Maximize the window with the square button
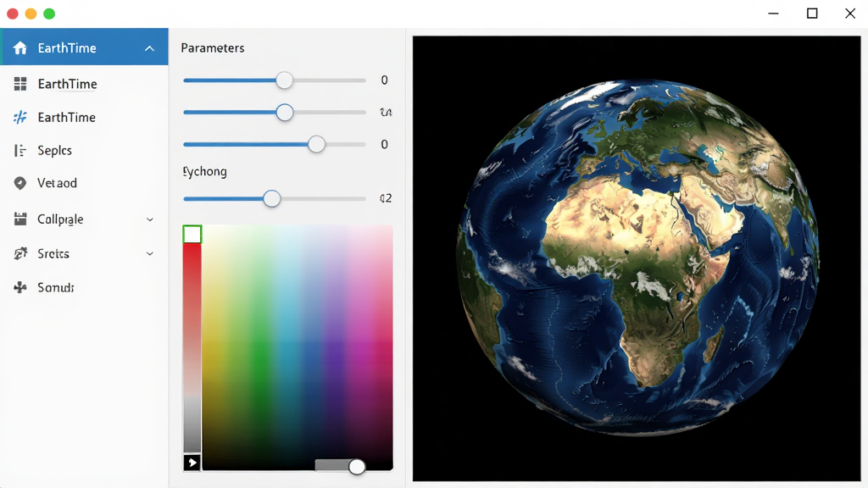Viewport: 868px width, 488px height. pyautogui.click(x=812, y=14)
